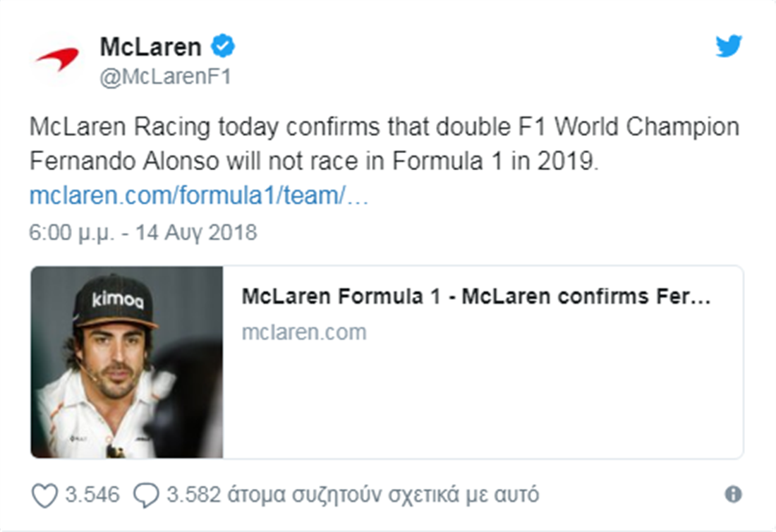The height and width of the screenshot is (532, 776).
Task: Open the McLaren account name
Action: click(x=150, y=47)
